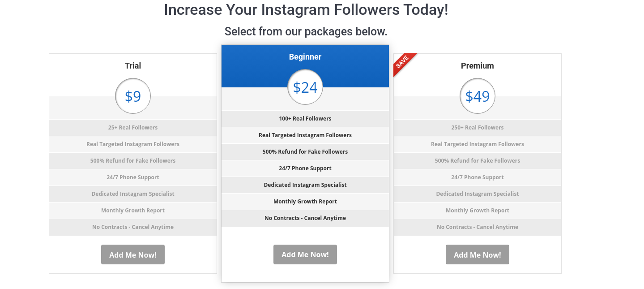Click the $49 price circle
Screen dimensions: 644x289
478,96
